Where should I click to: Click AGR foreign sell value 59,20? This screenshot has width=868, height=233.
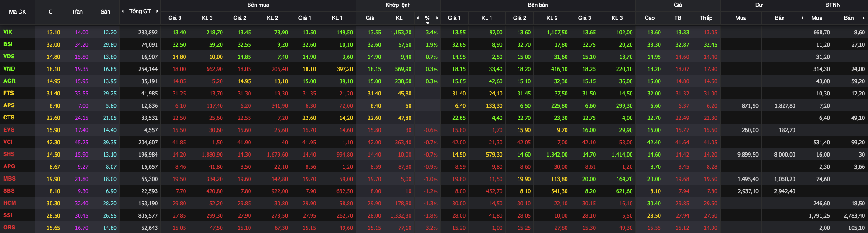point(858,81)
